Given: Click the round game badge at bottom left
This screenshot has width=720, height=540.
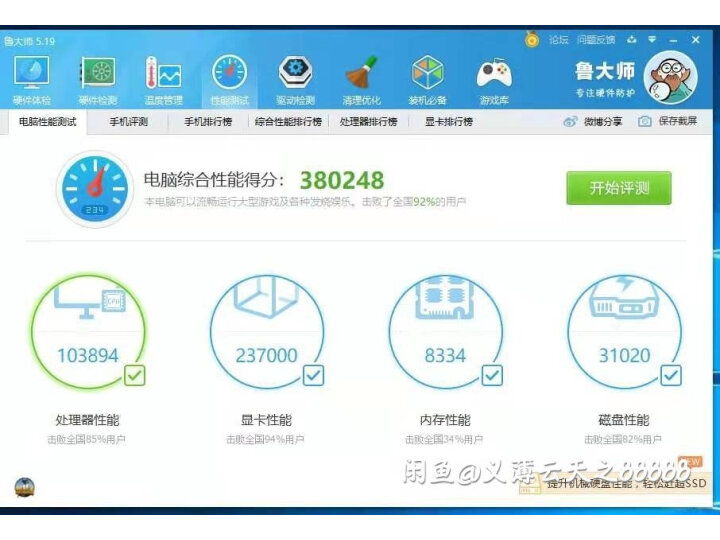Looking at the screenshot, I should 25,487.
